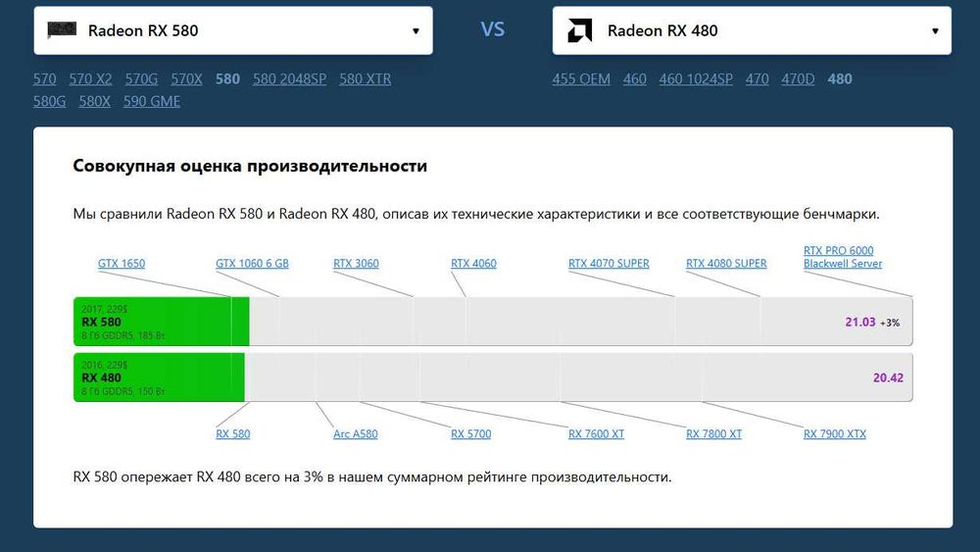Click the green RX 480 performance bar

click(159, 376)
